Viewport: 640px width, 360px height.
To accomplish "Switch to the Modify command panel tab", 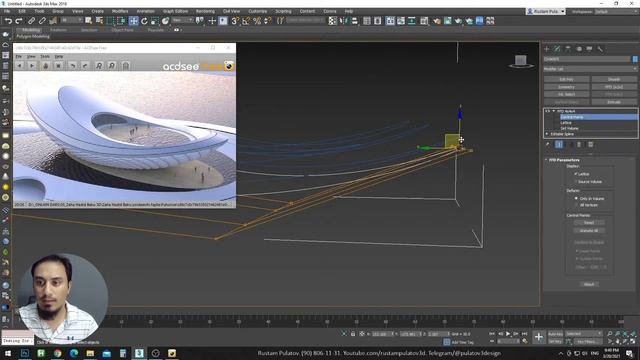I will pos(557,49).
